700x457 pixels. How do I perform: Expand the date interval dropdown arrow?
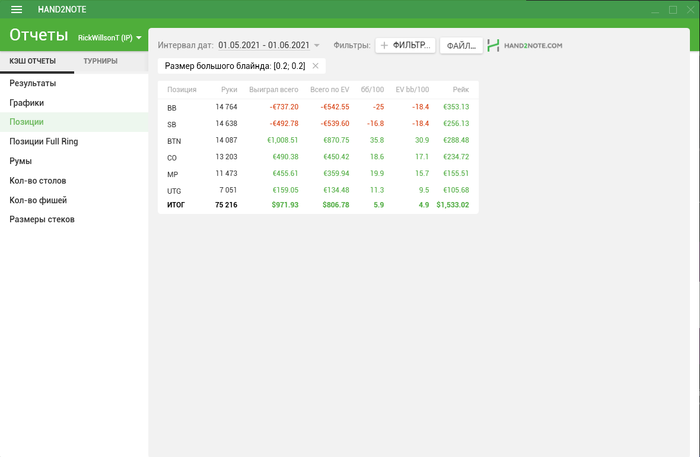tap(317, 45)
